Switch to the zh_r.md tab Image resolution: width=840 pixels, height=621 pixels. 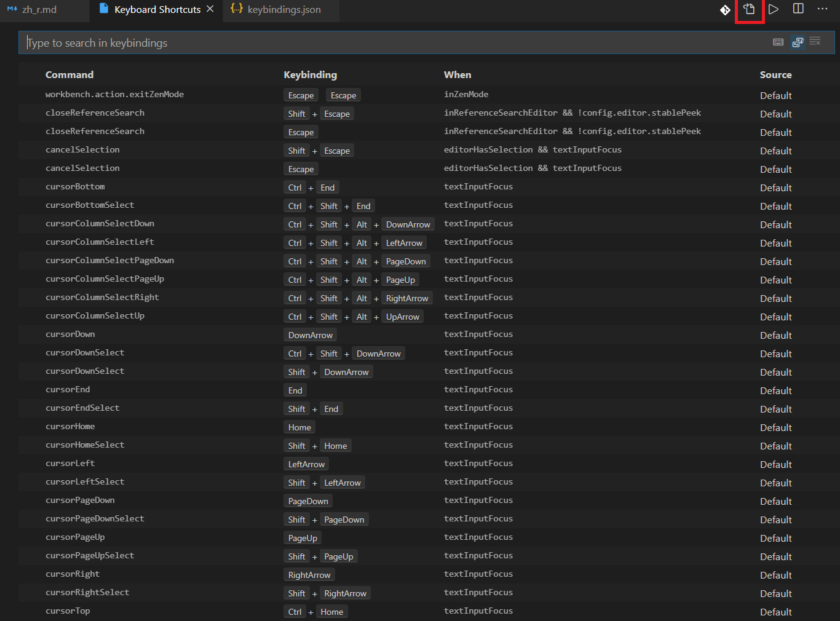tap(39, 10)
